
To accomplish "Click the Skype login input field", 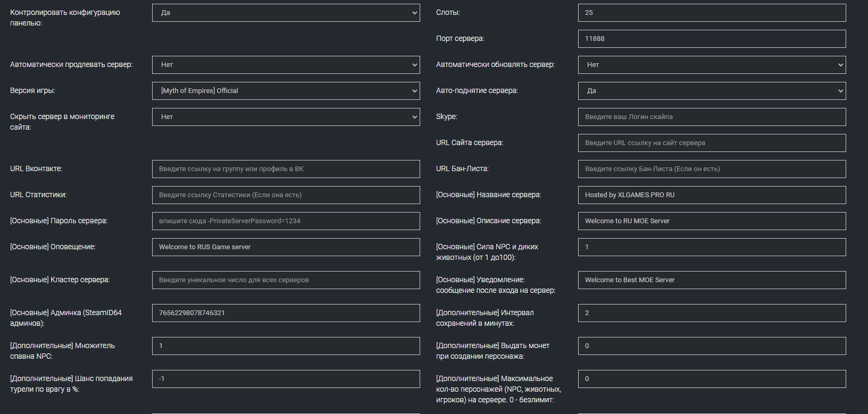I will coord(712,117).
